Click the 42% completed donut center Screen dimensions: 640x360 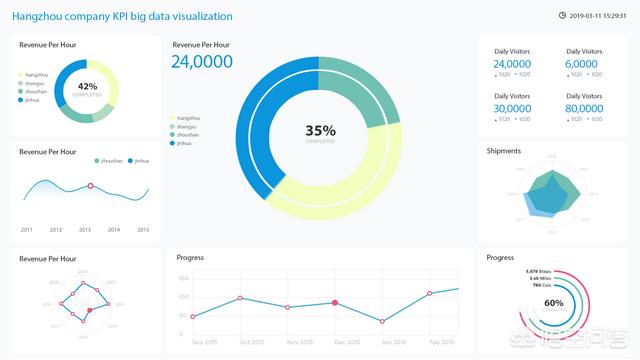tap(87, 89)
